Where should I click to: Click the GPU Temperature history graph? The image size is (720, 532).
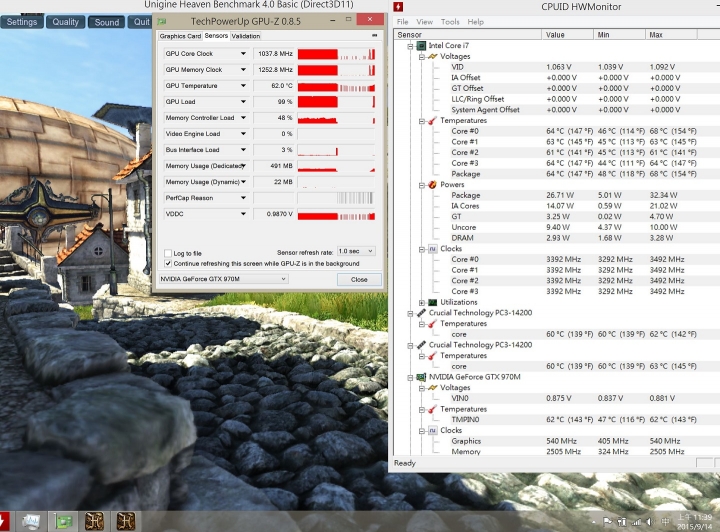[x=336, y=86]
